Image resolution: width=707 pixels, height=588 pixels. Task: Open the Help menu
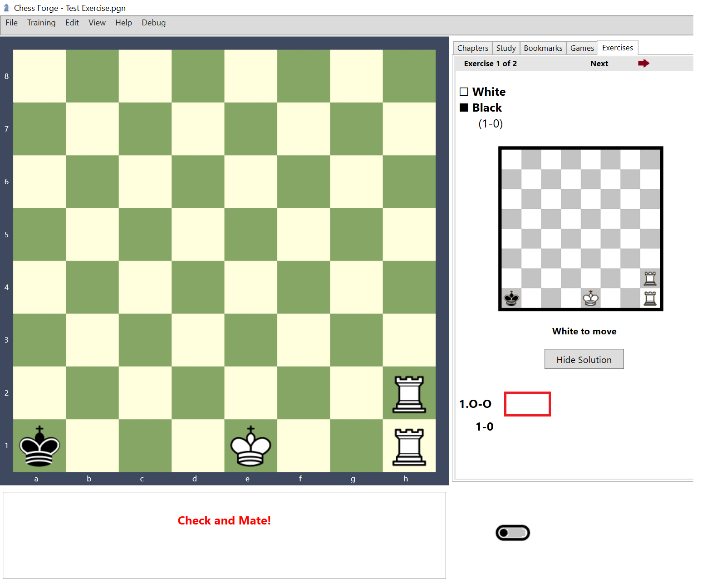tap(123, 23)
